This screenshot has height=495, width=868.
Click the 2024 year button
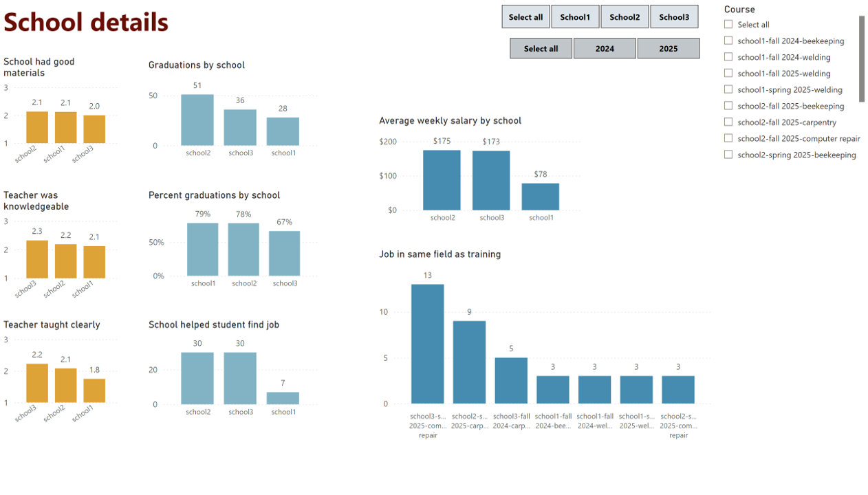(605, 48)
